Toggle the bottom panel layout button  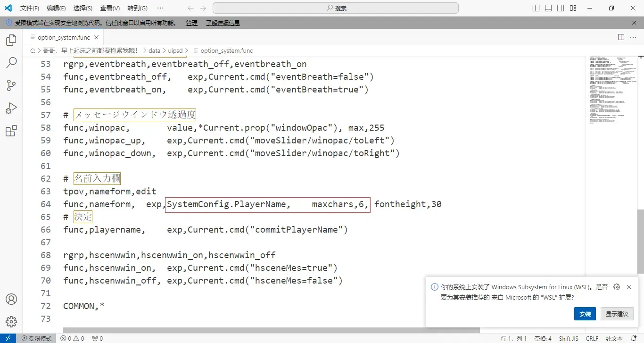pyautogui.click(x=548, y=8)
